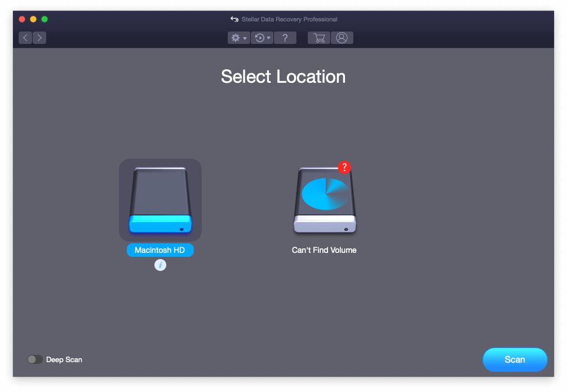The image size is (567, 392).
Task: Start scanning with the Scan button
Action: (515, 359)
